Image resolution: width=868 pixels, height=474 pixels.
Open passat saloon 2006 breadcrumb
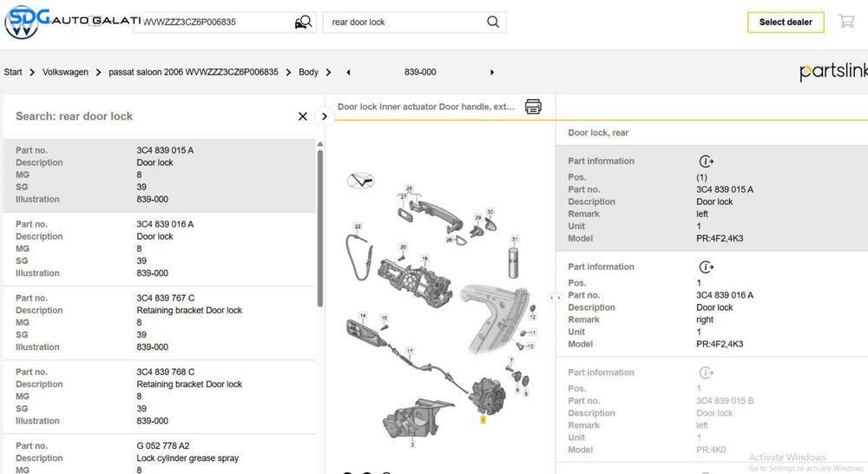pyautogui.click(x=194, y=72)
